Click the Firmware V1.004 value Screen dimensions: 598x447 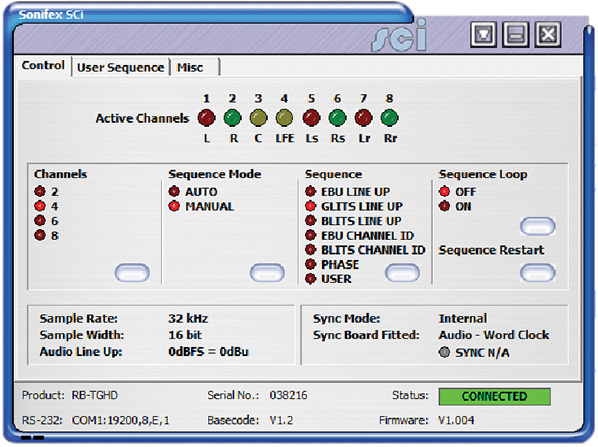point(456,420)
